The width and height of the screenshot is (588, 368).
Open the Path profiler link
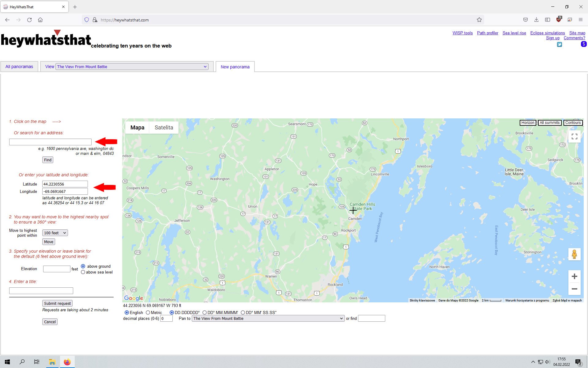(487, 33)
